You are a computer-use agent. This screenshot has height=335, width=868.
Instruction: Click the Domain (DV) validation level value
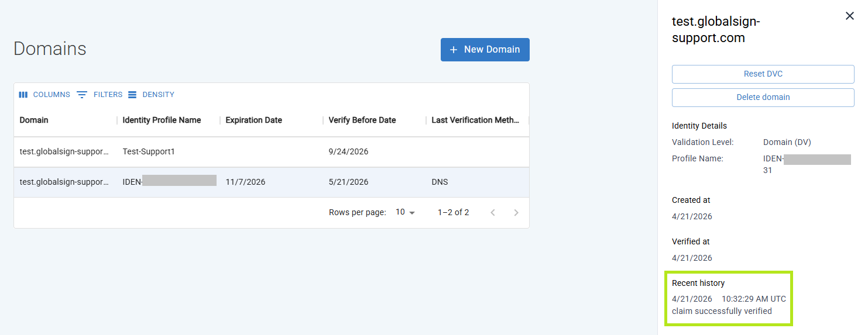787,143
